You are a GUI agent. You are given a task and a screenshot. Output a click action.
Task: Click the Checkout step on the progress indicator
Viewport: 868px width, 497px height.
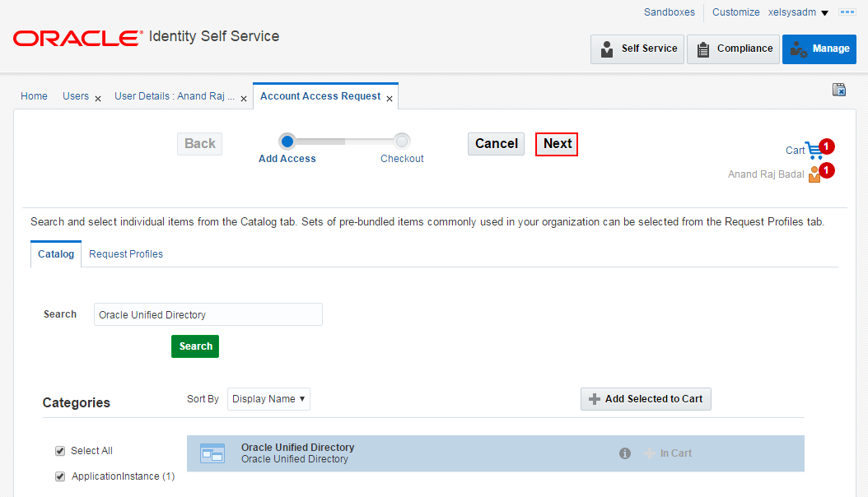tap(402, 140)
